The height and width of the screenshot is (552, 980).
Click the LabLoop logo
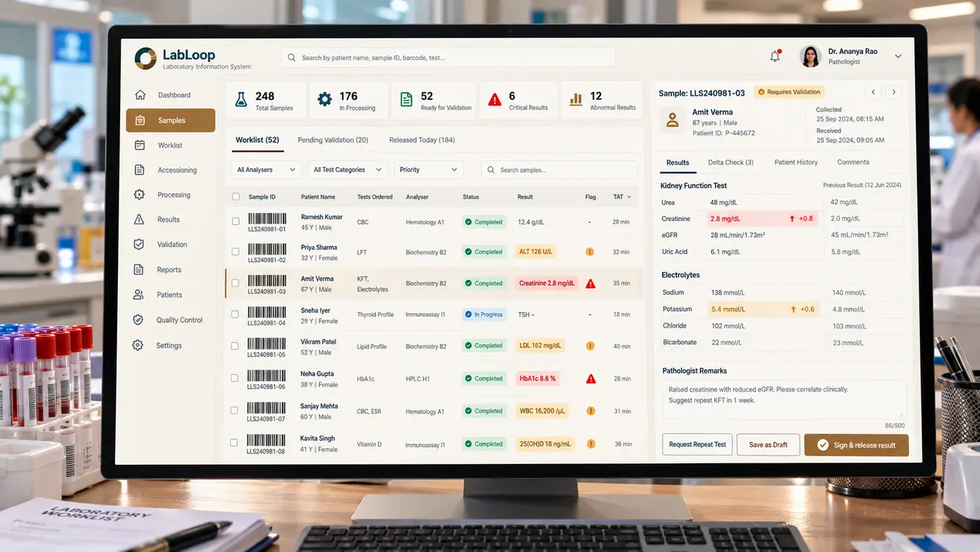pos(146,59)
